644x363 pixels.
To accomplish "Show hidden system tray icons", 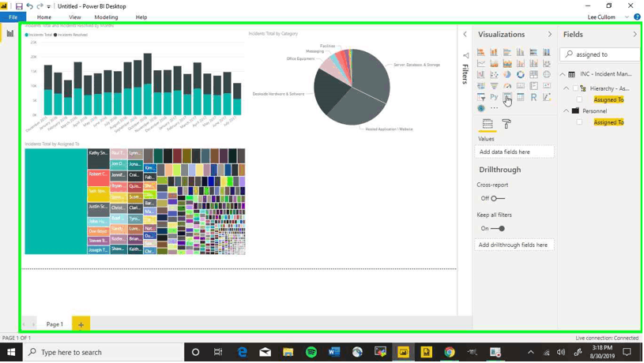I will tap(531, 352).
